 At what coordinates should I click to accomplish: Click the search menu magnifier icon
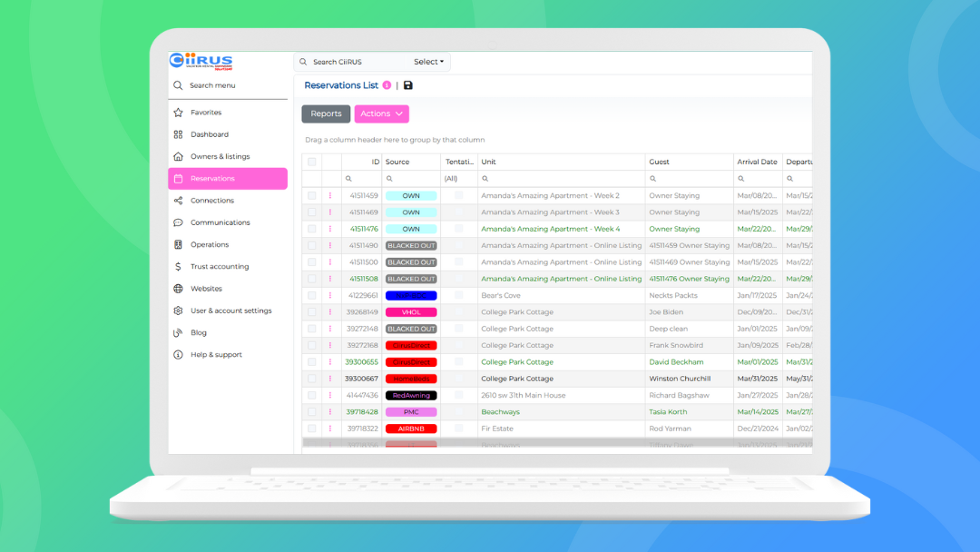coord(178,85)
